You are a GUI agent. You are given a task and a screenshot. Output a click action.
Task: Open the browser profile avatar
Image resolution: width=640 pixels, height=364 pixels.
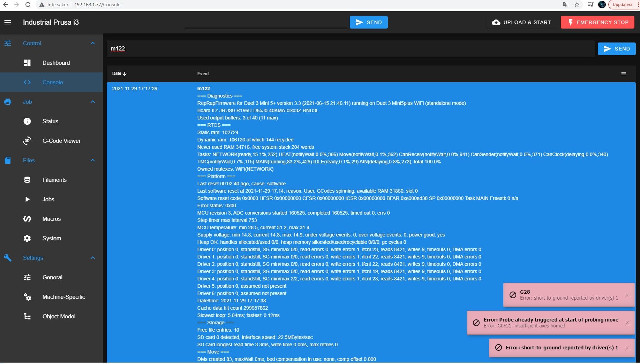coord(602,5)
